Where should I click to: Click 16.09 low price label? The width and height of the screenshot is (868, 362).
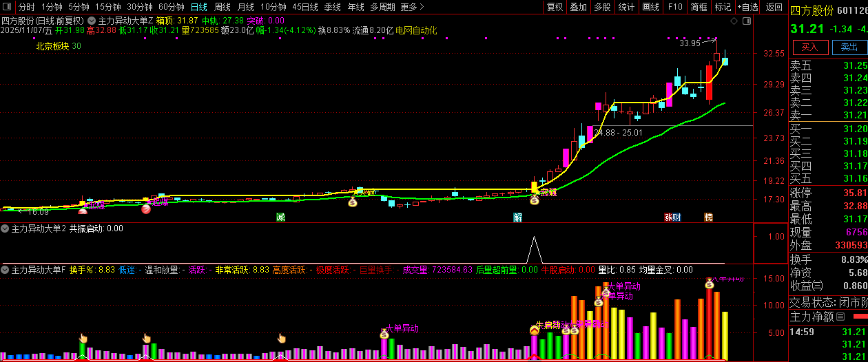pyautogui.click(x=38, y=213)
